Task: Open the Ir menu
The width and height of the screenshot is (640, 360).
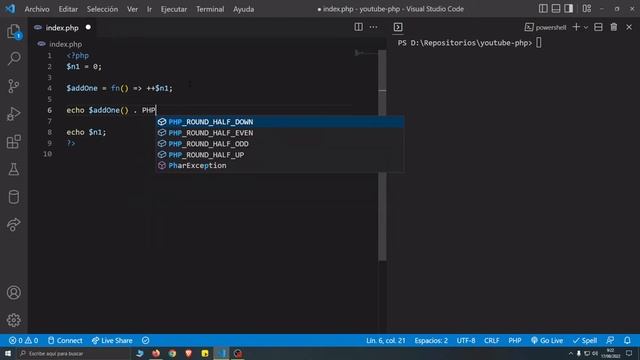Action: click(149, 9)
